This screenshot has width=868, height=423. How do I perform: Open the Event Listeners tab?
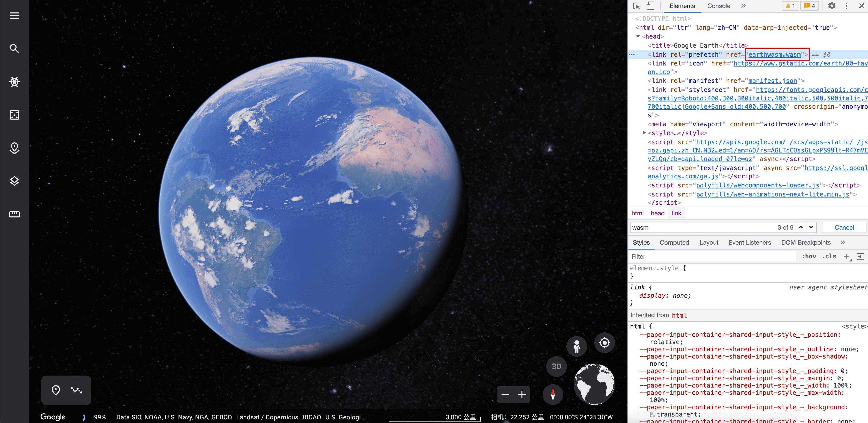(749, 243)
